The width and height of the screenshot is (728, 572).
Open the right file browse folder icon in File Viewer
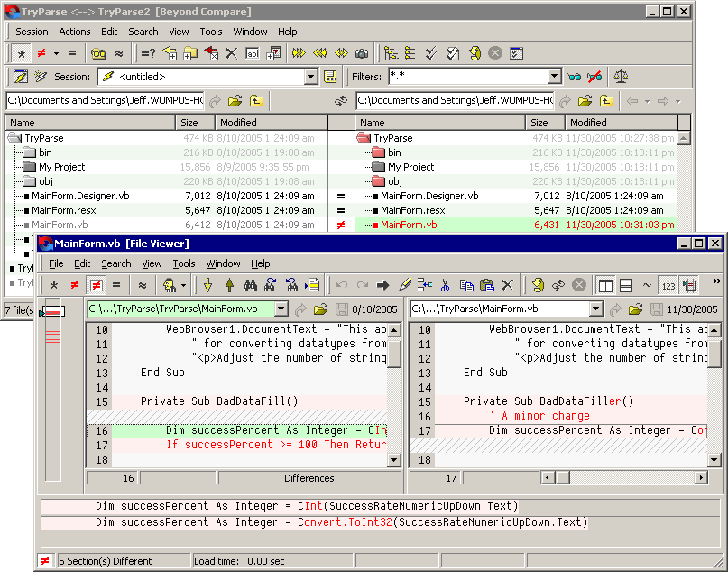[x=635, y=309]
